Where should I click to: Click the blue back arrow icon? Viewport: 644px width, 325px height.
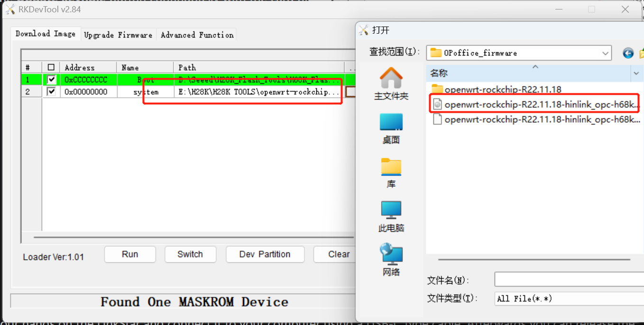[628, 53]
